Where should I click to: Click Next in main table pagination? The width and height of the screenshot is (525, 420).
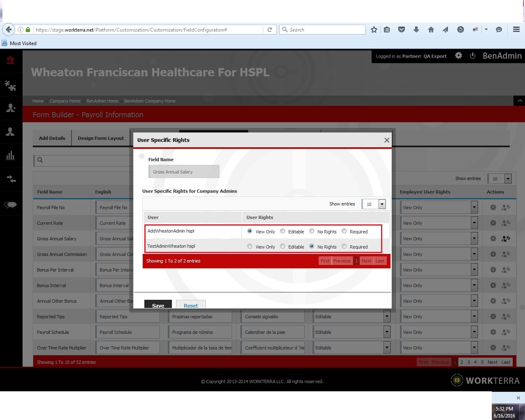493,362
